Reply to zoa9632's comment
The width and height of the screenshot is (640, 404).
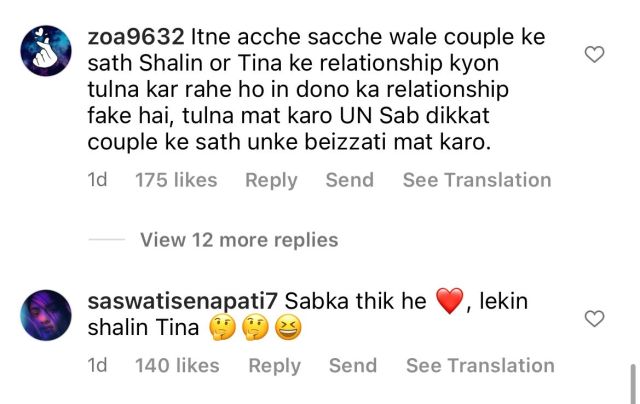click(x=271, y=180)
